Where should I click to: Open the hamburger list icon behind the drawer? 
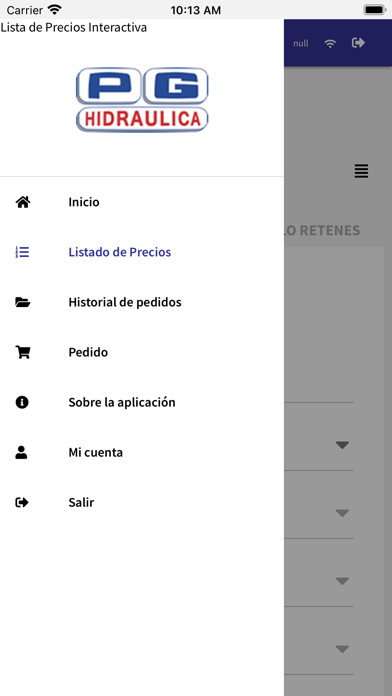(x=361, y=171)
